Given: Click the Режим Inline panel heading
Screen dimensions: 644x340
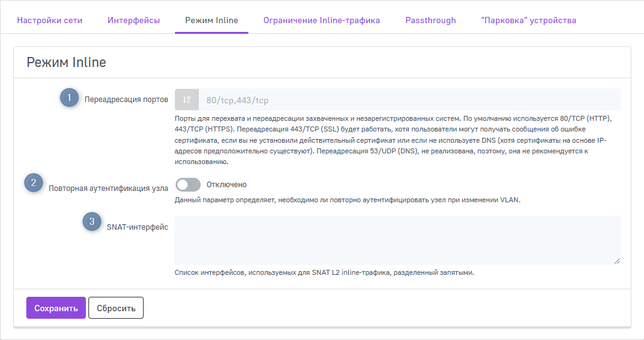Looking at the screenshot, I should [66, 63].
